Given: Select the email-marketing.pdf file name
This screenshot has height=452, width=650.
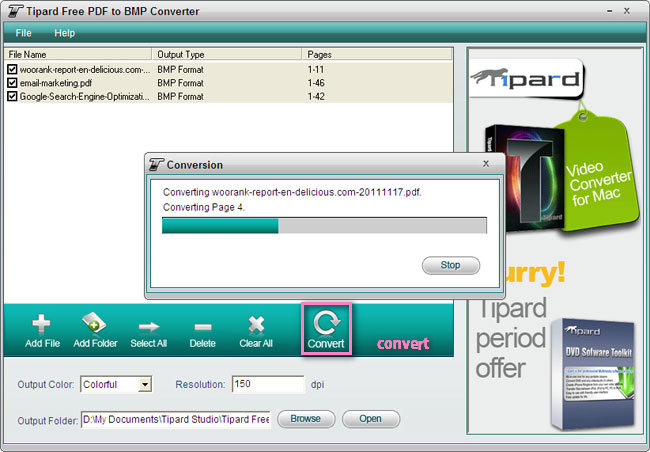Looking at the screenshot, I should (56, 83).
